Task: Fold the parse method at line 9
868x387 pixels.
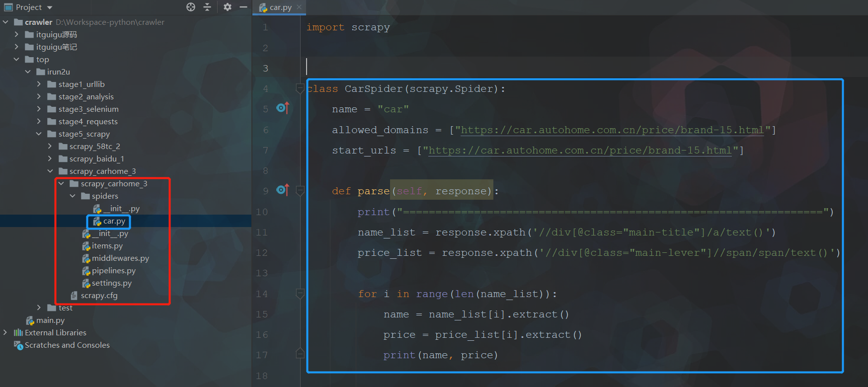Action: pyautogui.click(x=300, y=190)
